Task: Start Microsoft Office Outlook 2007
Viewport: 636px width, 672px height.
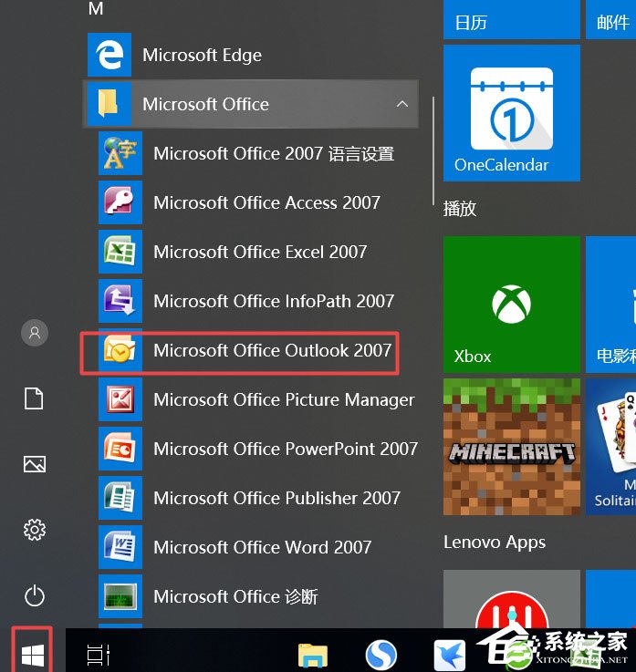Action: point(272,350)
